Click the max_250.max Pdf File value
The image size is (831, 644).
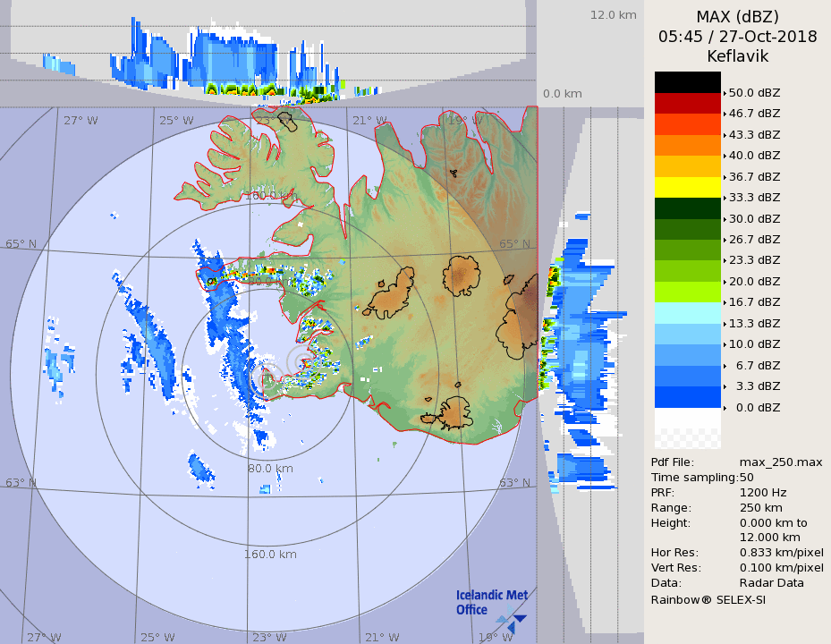tap(780, 462)
